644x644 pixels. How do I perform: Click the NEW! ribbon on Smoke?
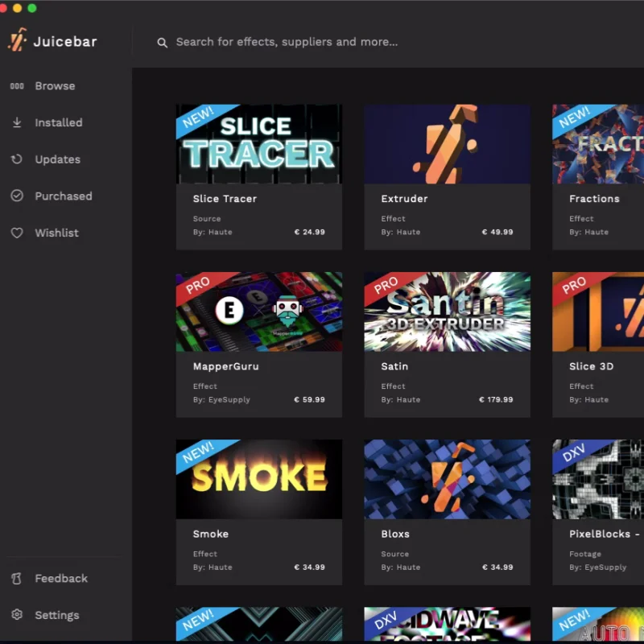point(199,452)
